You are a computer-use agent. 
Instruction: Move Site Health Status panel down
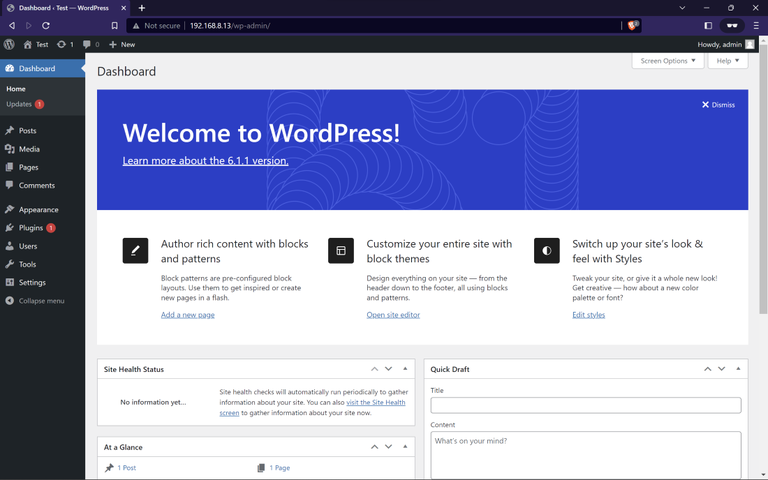click(x=388, y=369)
